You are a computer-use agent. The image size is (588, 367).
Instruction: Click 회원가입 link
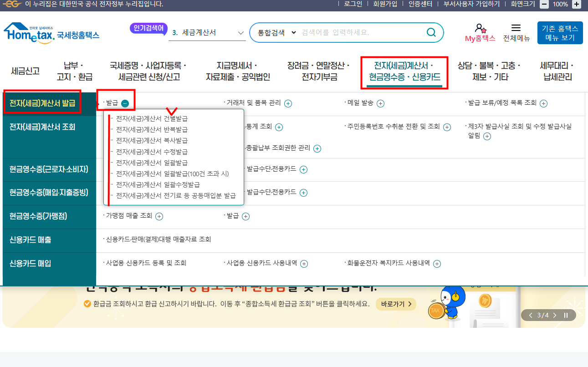(x=385, y=4)
